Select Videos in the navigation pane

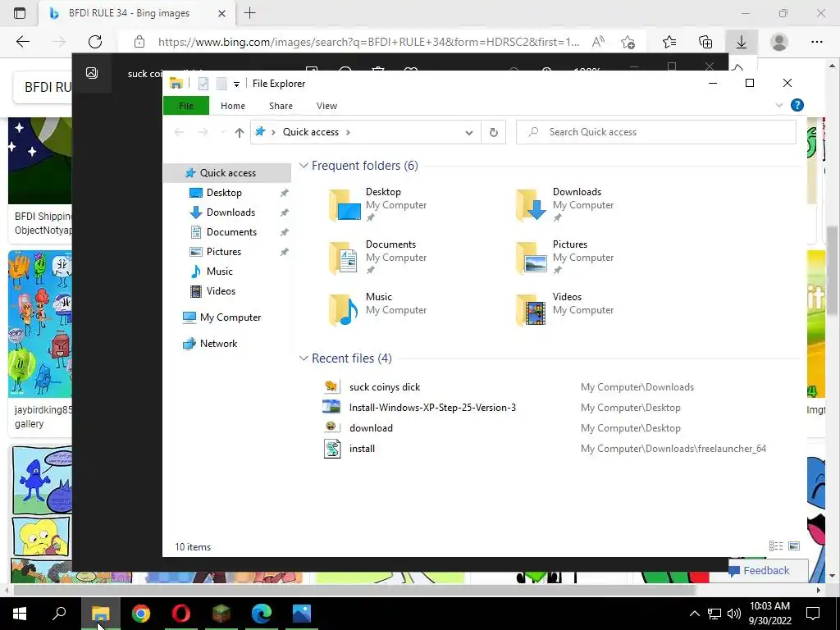click(x=220, y=291)
